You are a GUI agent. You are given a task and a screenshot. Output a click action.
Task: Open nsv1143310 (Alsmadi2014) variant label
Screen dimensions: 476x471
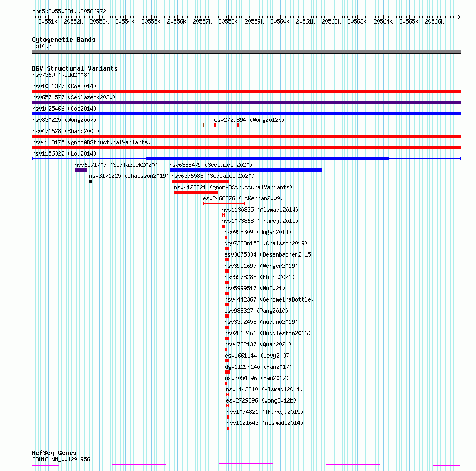point(264,389)
